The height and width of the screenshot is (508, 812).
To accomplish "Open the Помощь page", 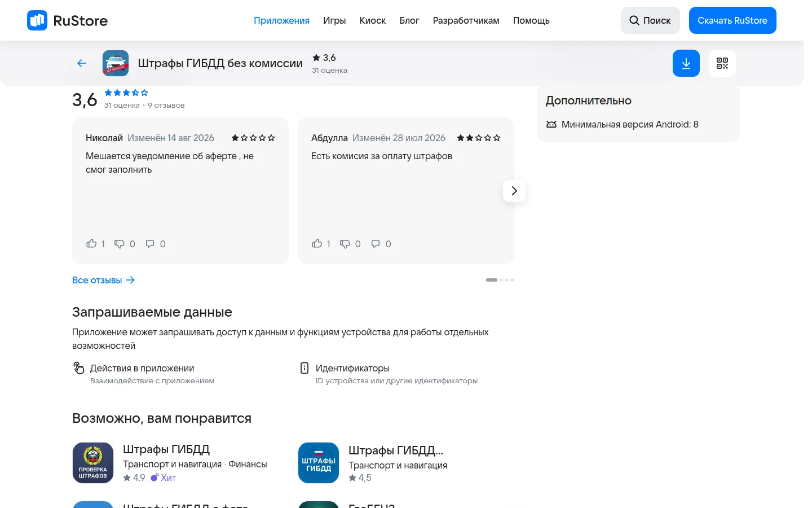I will [x=531, y=20].
